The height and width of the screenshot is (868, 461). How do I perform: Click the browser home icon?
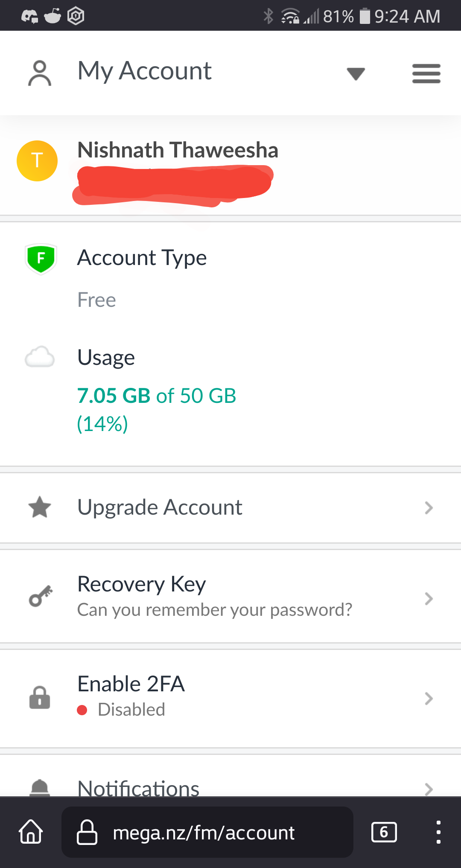[31, 832]
